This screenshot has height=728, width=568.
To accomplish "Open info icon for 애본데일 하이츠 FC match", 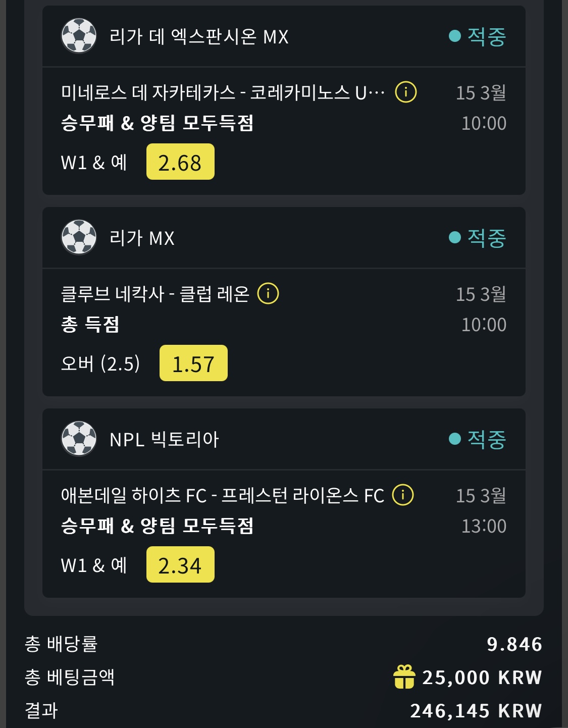I will (x=403, y=495).
